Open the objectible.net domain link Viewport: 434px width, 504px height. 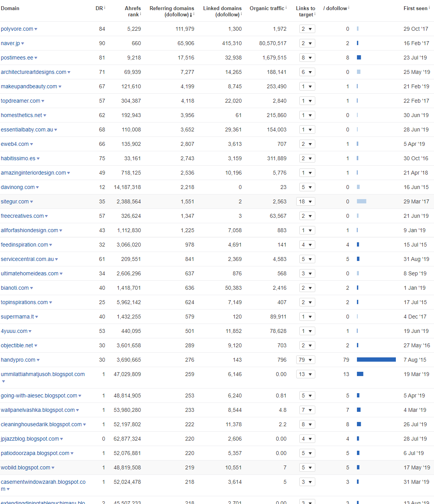[17, 345]
